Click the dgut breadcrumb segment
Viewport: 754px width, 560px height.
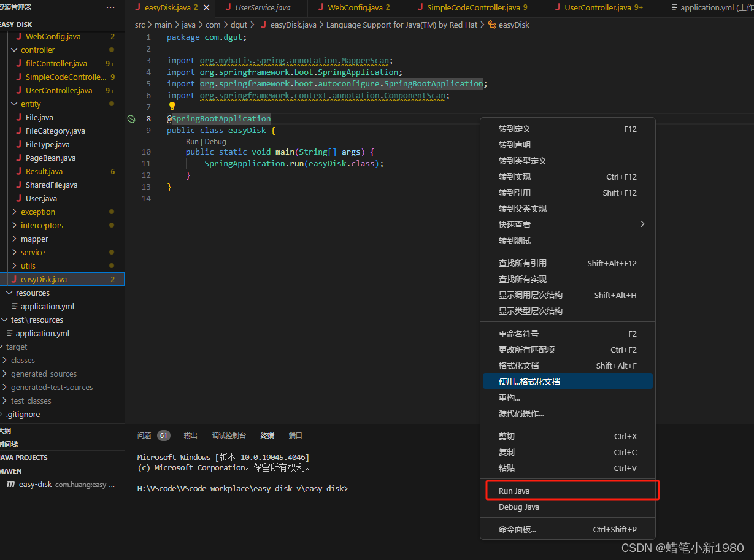point(239,25)
